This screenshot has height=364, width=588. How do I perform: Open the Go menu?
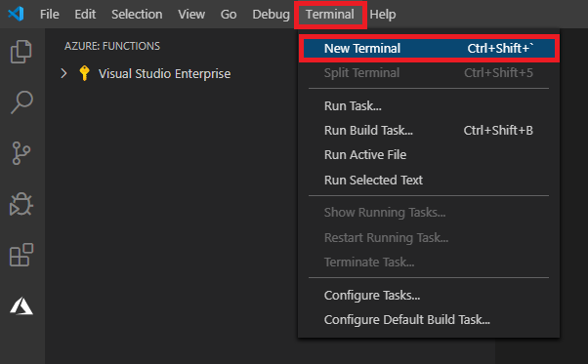[229, 15]
